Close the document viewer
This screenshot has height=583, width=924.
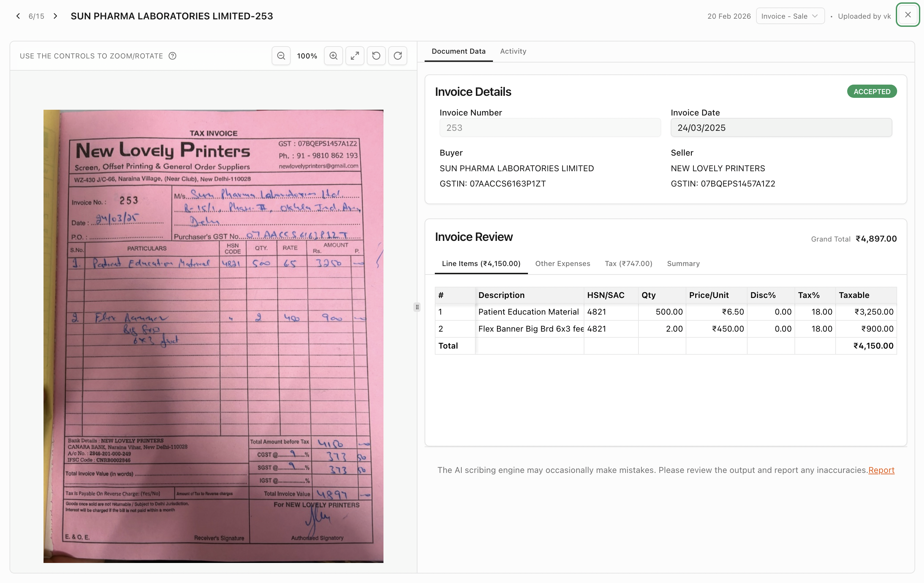(907, 15)
